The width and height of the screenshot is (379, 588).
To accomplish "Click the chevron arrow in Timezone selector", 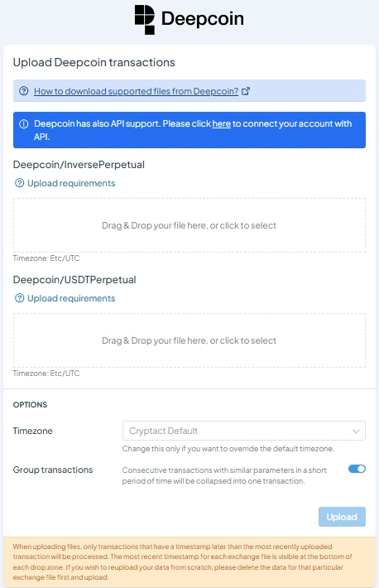I will click(x=356, y=431).
